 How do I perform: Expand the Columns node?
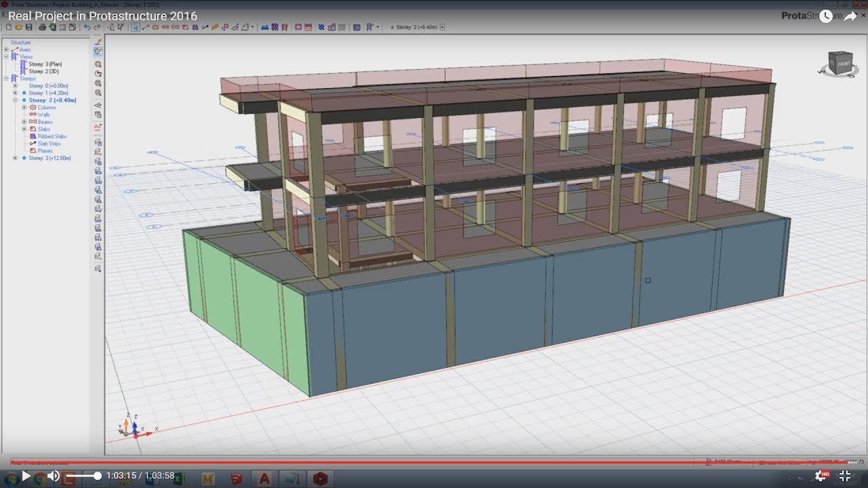[x=24, y=107]
